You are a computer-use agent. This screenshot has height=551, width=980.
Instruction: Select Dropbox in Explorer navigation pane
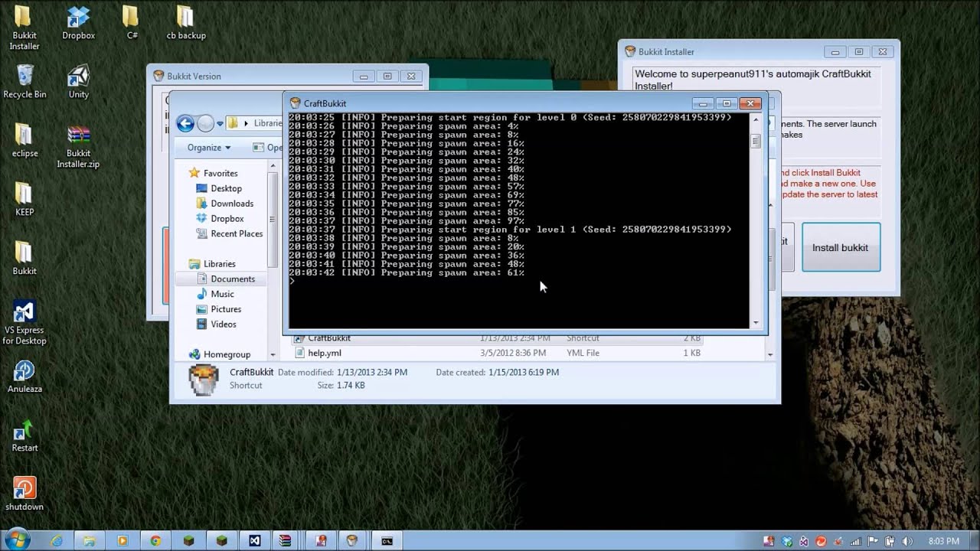220,218
